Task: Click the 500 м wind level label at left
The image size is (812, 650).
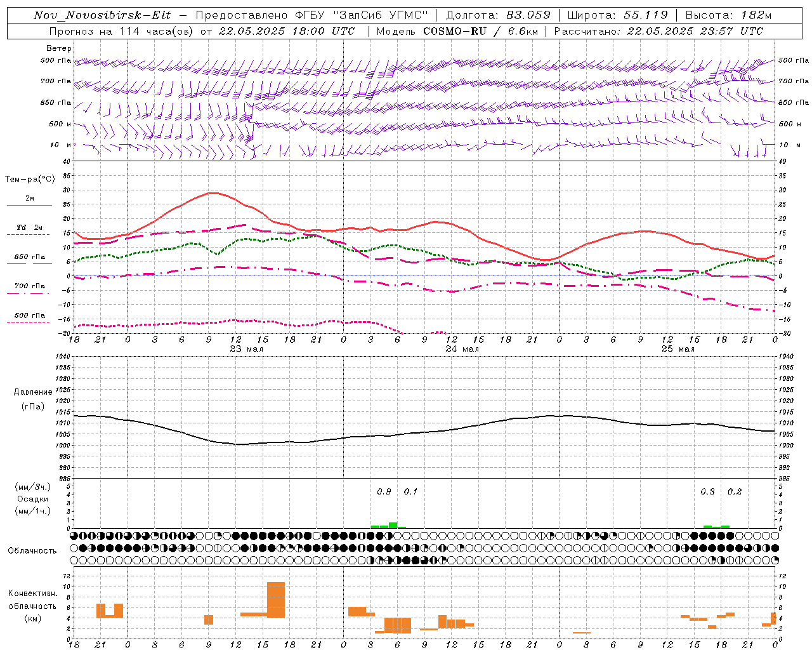Action: (60, 124)
